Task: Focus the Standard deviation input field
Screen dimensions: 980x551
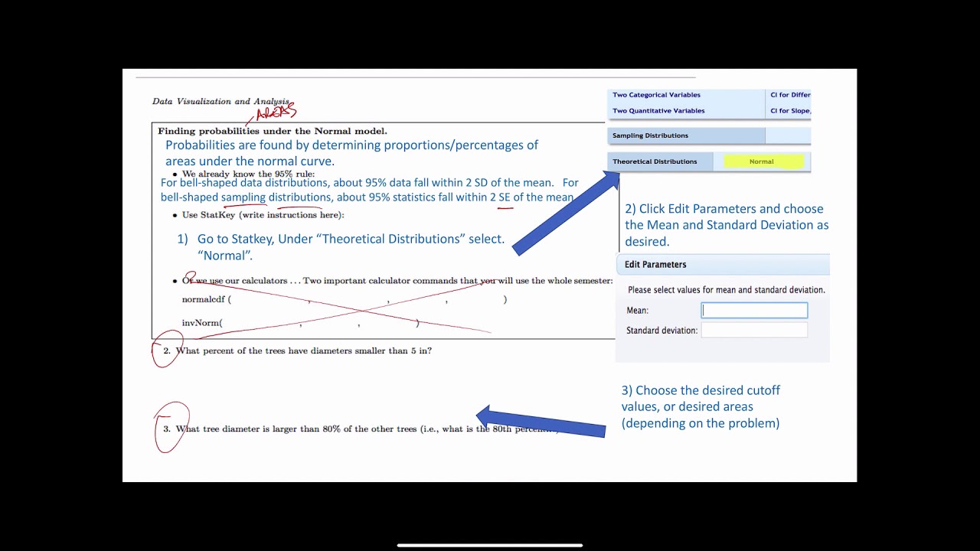Action: [754, 330]
